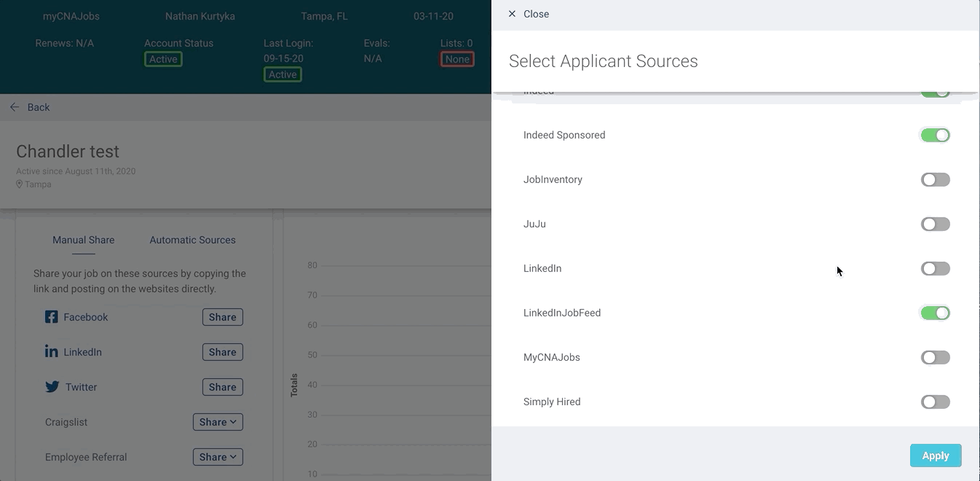Disable the Indeed Sponsored toggle
The image size is (980, 481).
point(935,136)
